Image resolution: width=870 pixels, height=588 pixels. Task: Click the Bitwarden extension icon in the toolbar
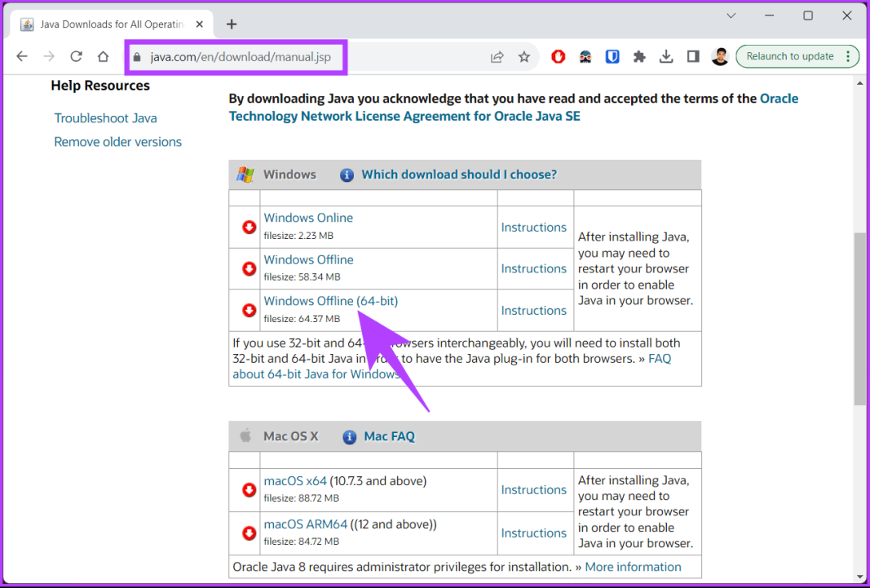click(612, 56)
